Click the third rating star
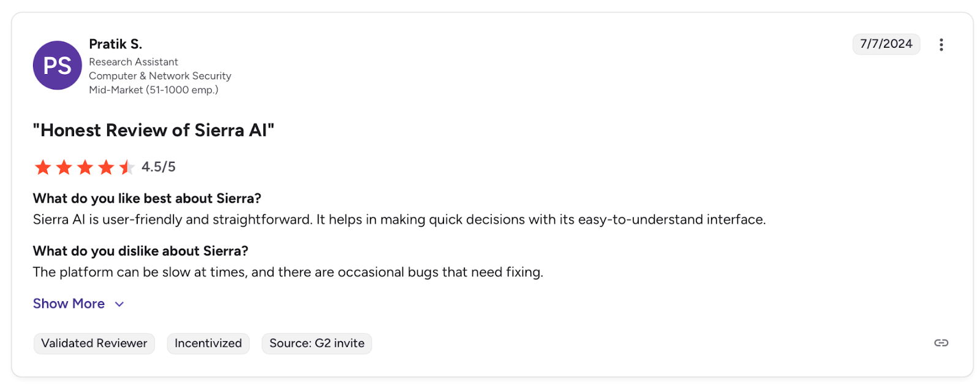Viewport: 980px width, 384px height. pyautogui.click(x=85, y=167)
